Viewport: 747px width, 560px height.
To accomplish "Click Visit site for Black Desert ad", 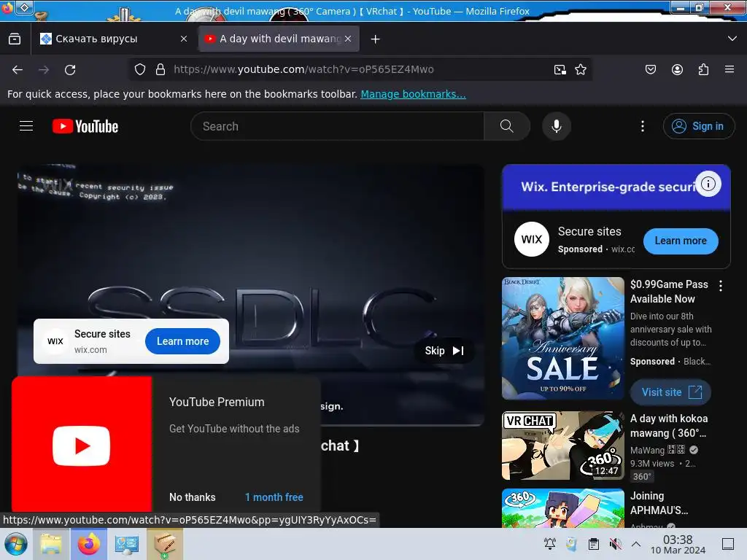I will [x=671, y=392].
